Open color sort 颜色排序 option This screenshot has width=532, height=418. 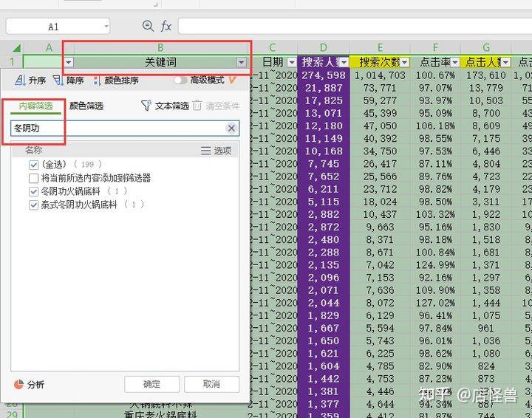point(117,80)
